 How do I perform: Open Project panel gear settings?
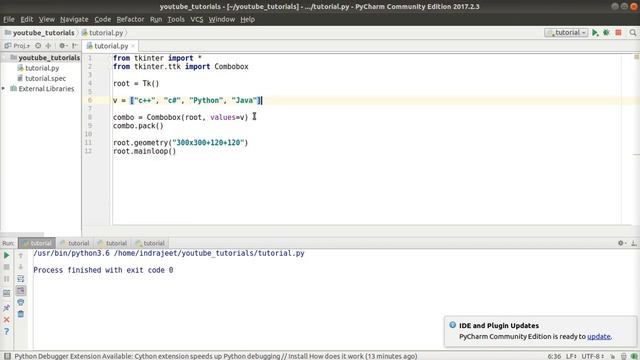tap(62, 46)
